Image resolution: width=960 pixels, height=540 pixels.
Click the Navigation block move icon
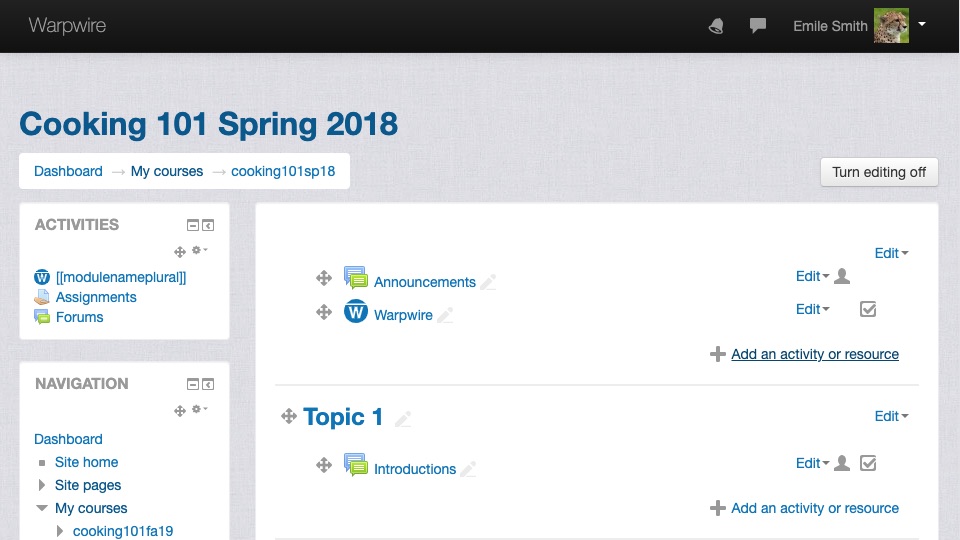point(179,411)
